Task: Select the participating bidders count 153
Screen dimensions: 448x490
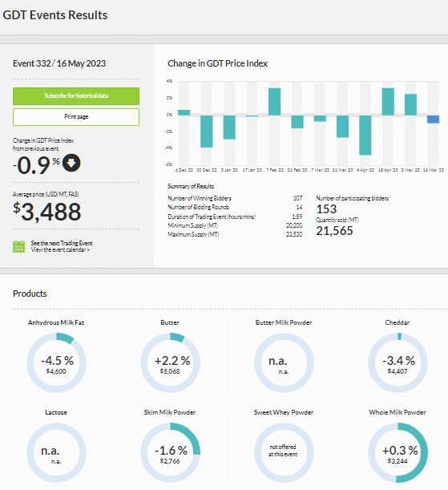Action: (326, 209)
